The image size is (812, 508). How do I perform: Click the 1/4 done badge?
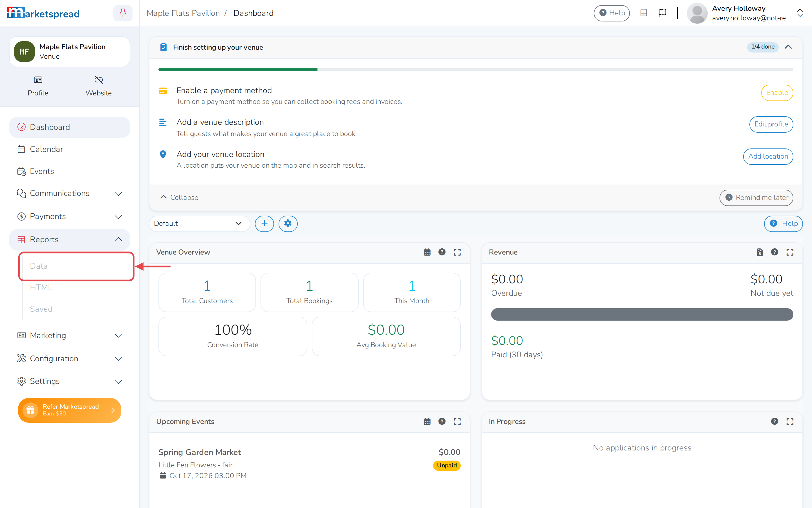pos(763,47)
